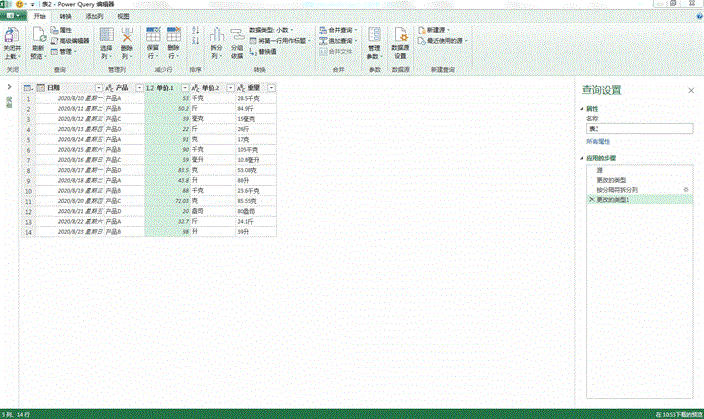Switch to the 转换 (Transform) tab

tap(65, 17)
